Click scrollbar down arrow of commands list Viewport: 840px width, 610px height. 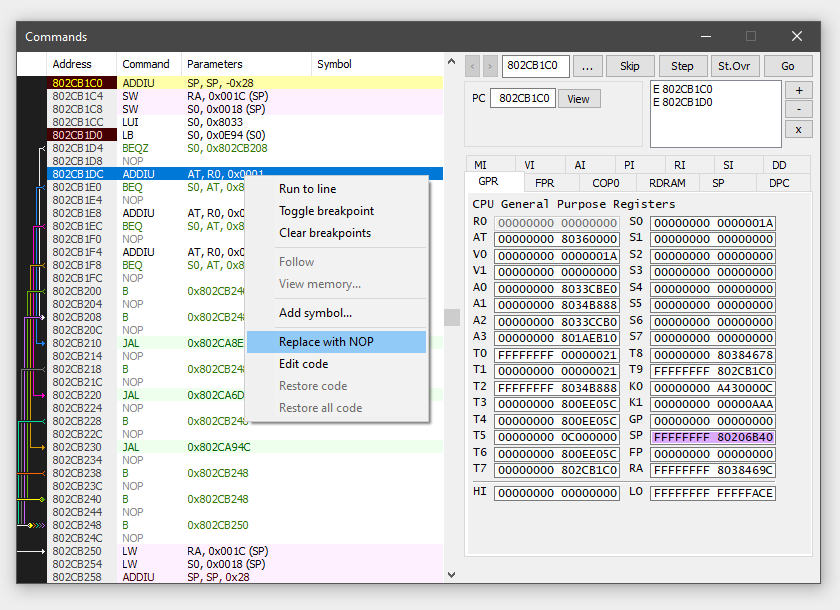pyautogui.click(x=451, y=575)
